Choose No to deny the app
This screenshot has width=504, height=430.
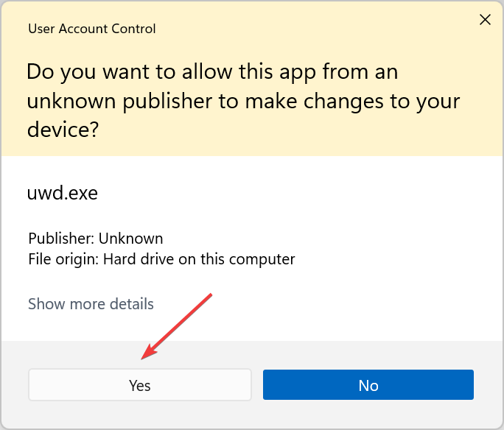(368, 385)
